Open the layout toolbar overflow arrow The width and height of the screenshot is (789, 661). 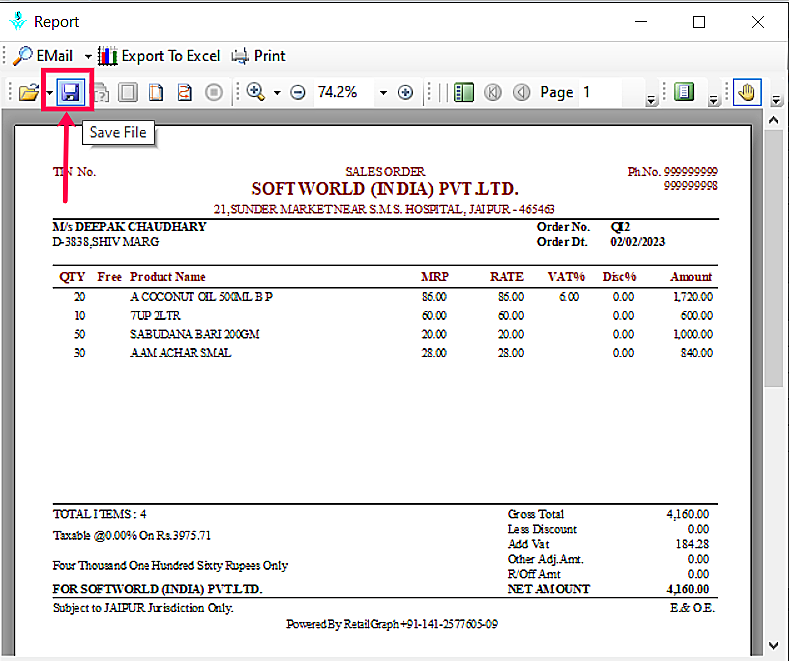[713, 100]
